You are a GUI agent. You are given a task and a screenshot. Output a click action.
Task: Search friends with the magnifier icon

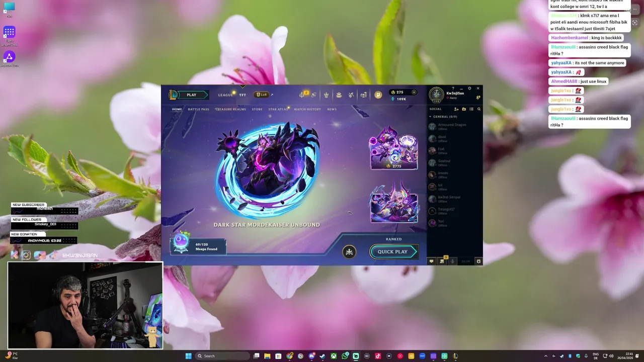(478, 109)
